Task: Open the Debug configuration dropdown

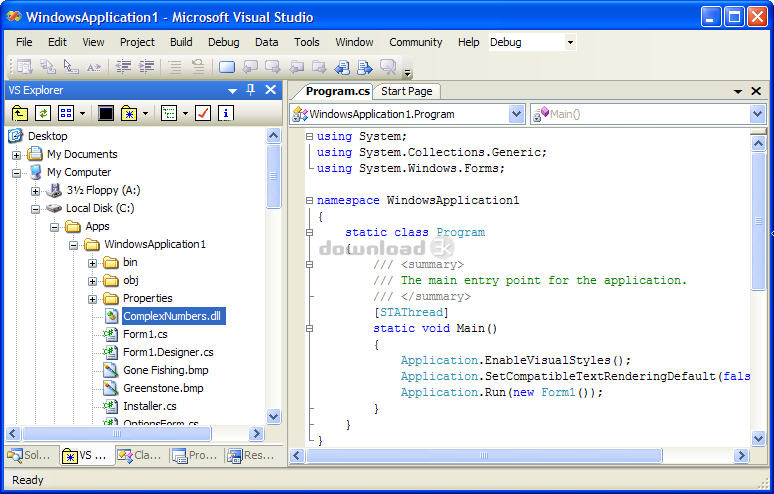Action: click(x=570, y=42)
